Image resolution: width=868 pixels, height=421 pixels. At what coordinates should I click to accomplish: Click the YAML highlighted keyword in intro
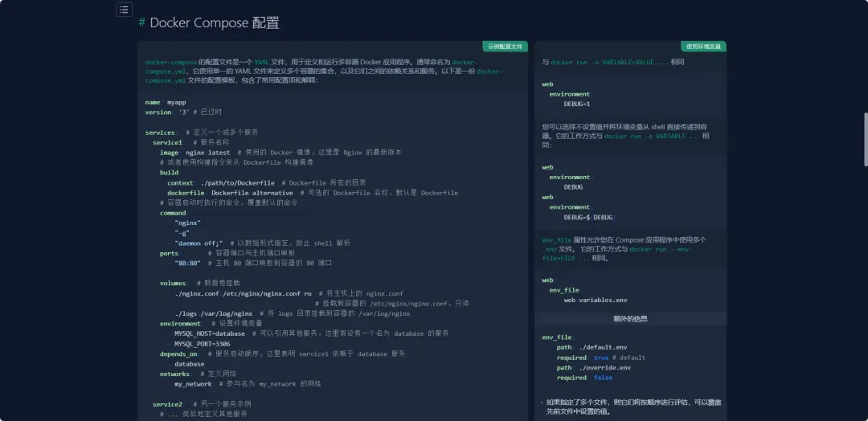pos(261,62)
